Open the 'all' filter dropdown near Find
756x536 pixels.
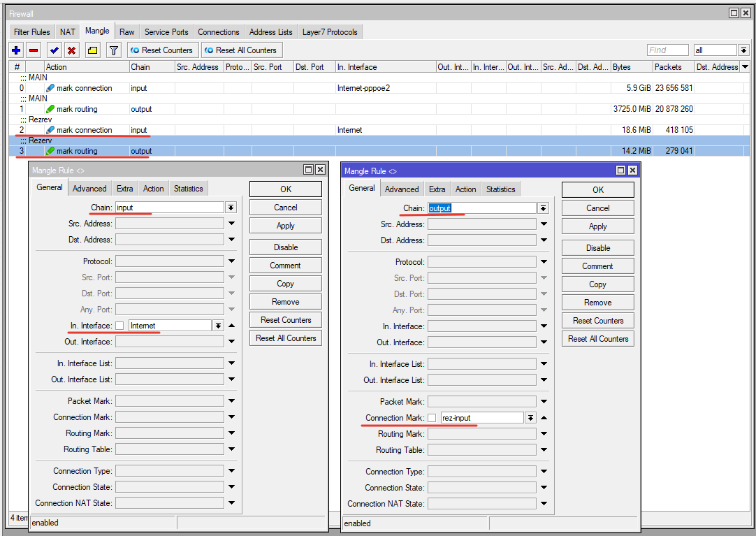coord(742,50)
